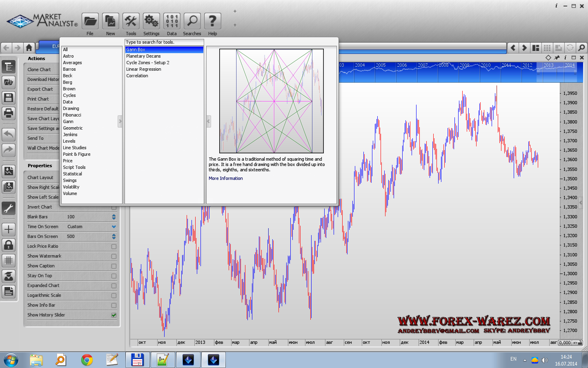Open the Time On Screen dropdown
This screenshot has width=588, height=368.
pyautogui.click(x=114, y=227)
